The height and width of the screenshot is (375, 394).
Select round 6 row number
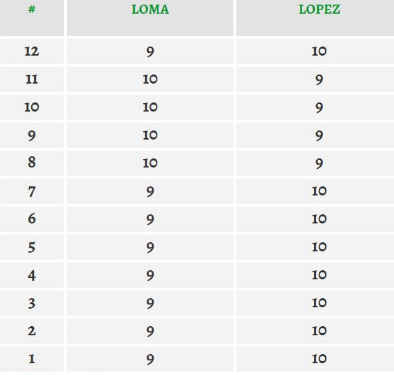[32, 219]
